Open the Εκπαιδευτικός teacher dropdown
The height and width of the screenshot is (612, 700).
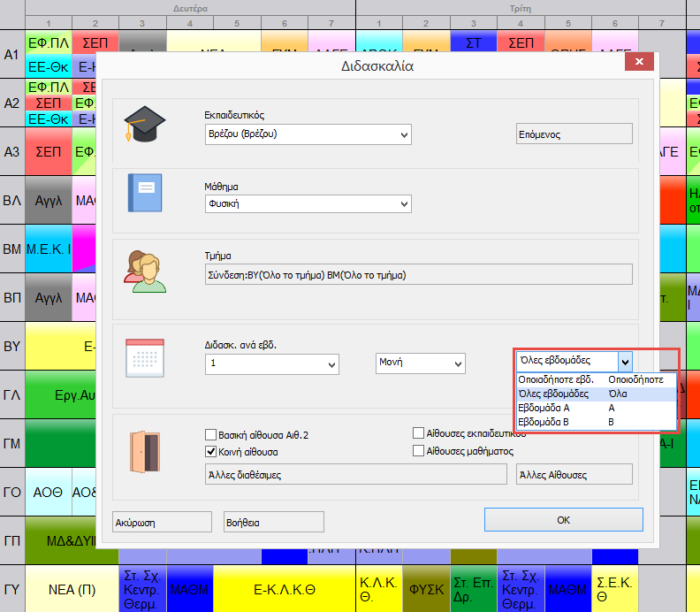[x=404, y=134]
